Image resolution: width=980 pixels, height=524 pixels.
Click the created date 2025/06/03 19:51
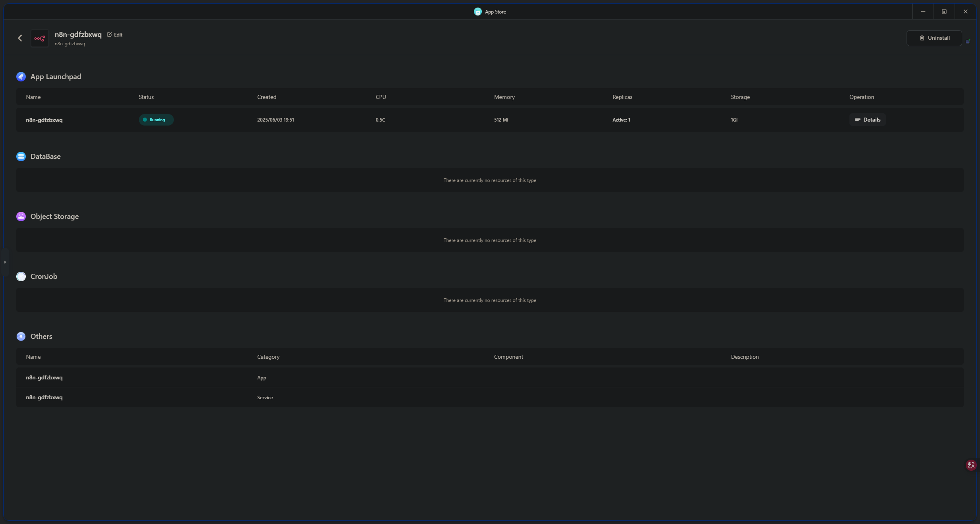coord(275,120)
